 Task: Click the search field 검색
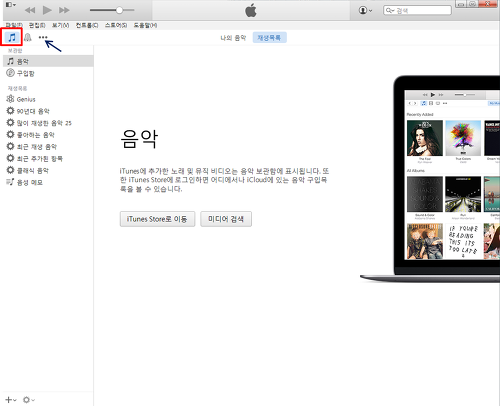coord(417,10)
